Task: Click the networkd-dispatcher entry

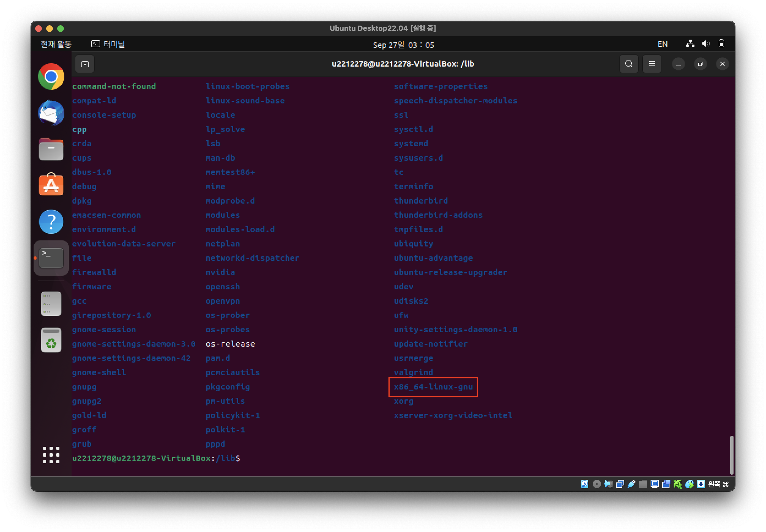Action: [252, 258]
